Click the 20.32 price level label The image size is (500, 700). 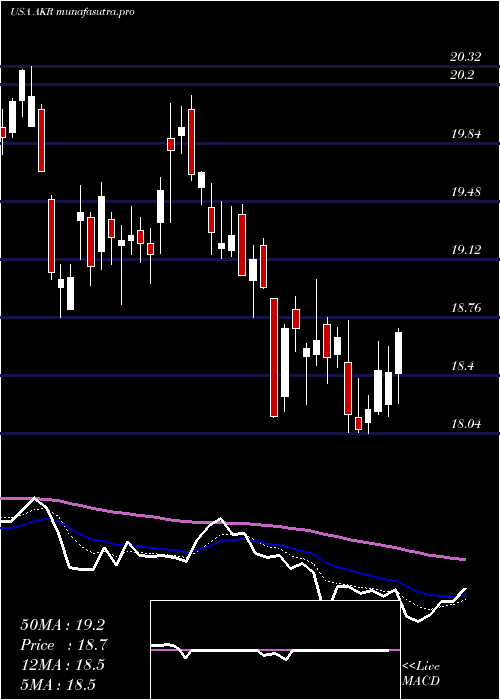coord(466,57)
